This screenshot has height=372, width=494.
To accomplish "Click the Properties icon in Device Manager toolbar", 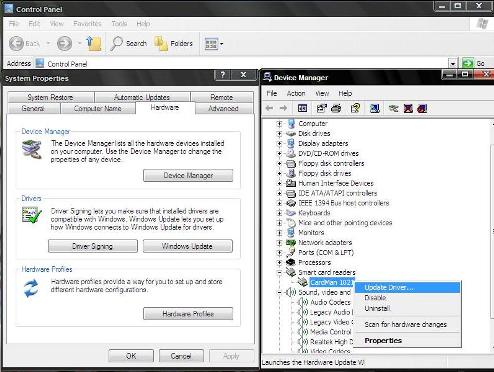I will coord(321,108).
